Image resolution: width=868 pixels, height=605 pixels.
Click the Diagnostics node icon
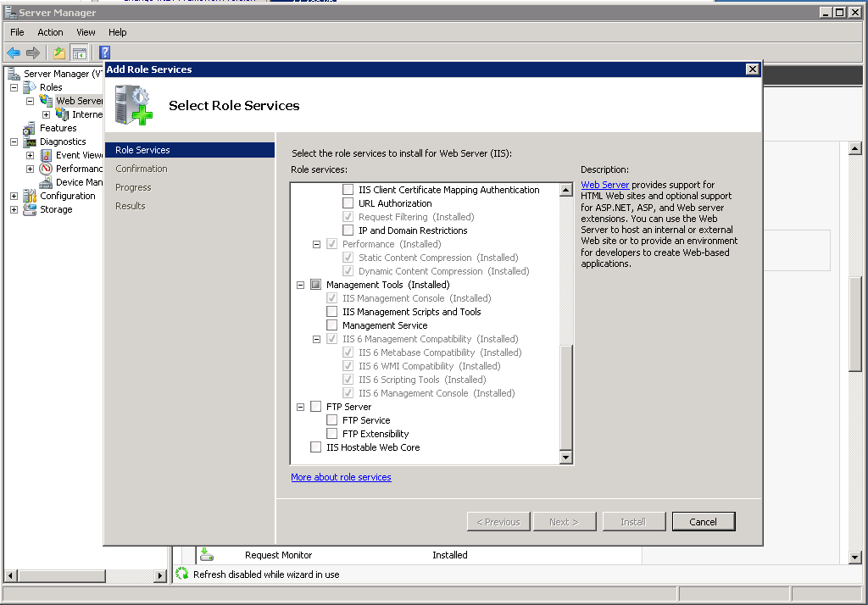(30, 142)
